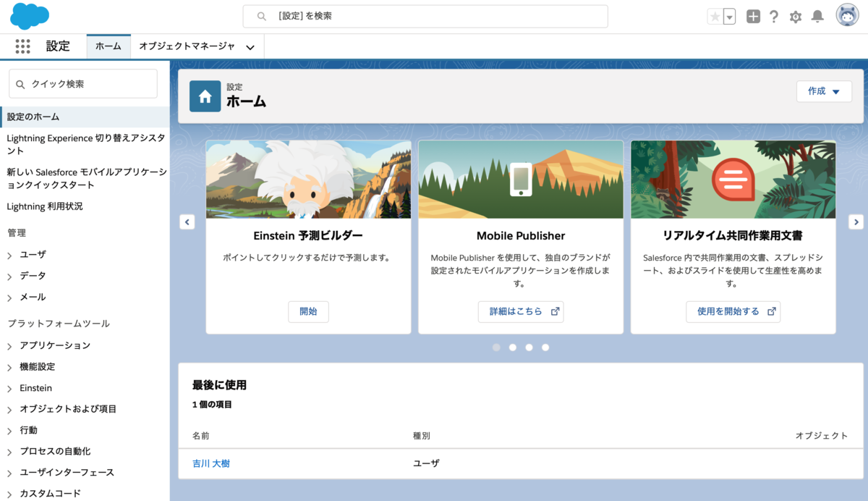Click the Mobile Publisher card image
This screenshot has height=501, width=868.
(x=521, y=180)
